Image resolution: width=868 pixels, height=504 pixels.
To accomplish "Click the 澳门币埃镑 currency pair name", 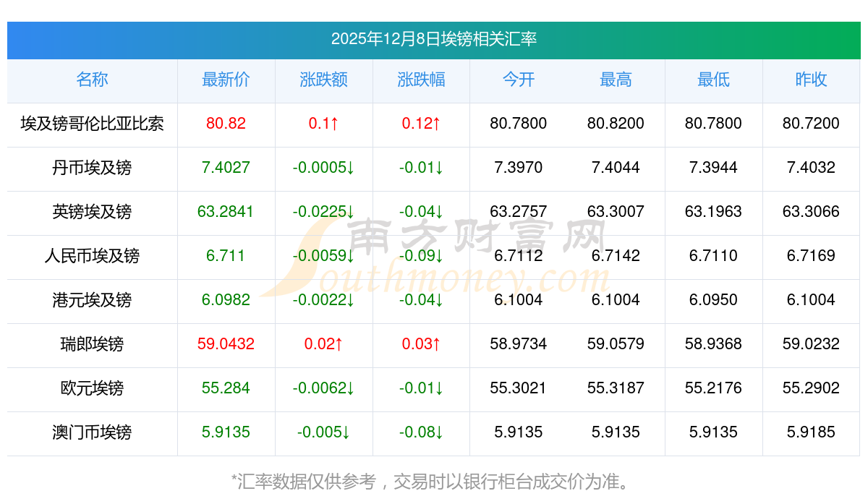I will tap(92, 432).
